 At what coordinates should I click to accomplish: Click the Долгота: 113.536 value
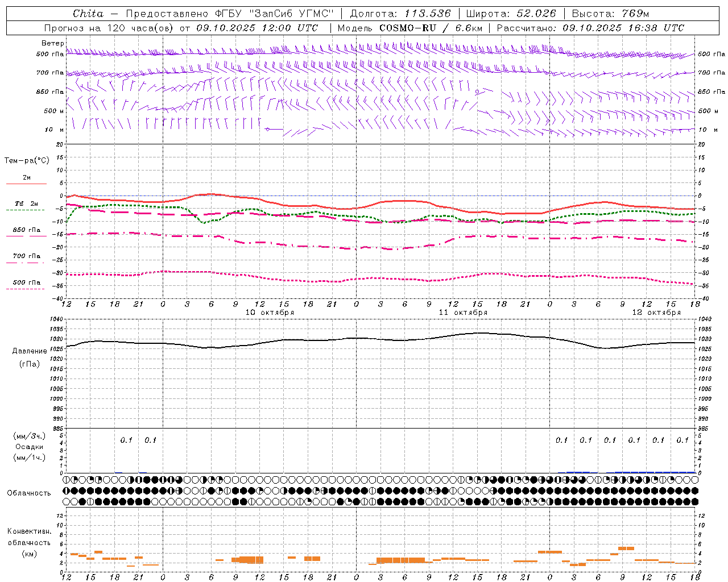tap(400, 14)
